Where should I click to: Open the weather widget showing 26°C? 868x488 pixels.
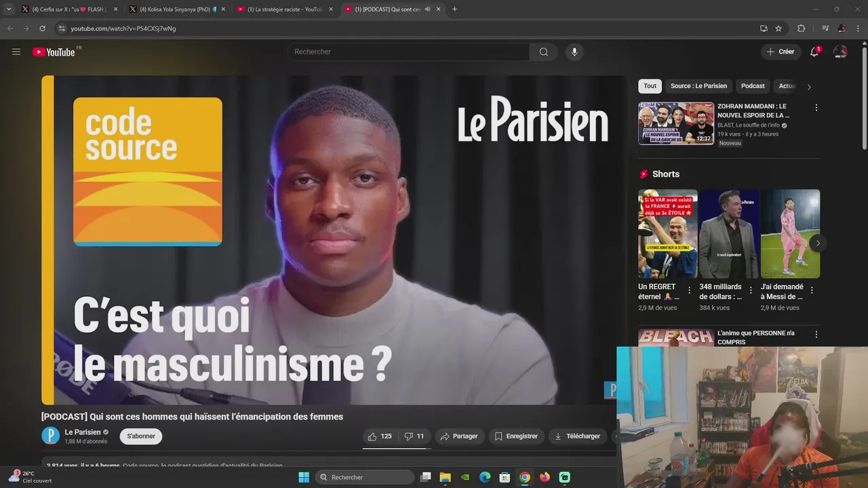[30, 477]
